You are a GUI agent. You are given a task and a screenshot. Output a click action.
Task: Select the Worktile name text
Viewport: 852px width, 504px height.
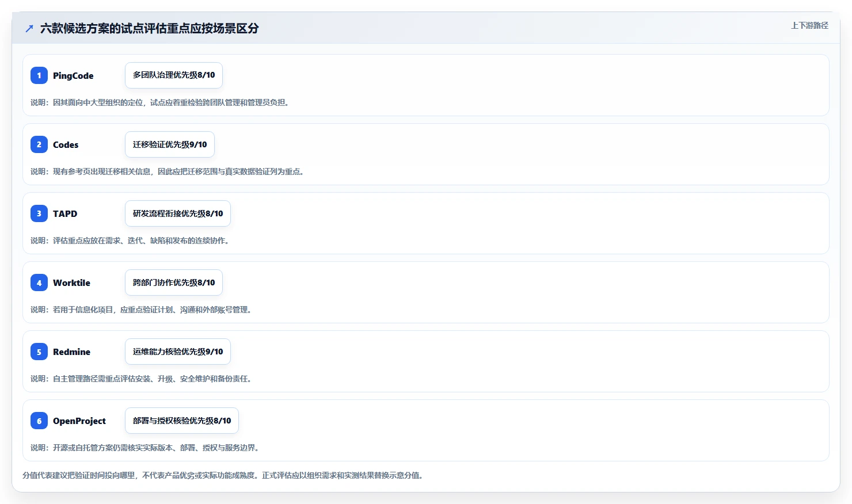tap(71, 282)
